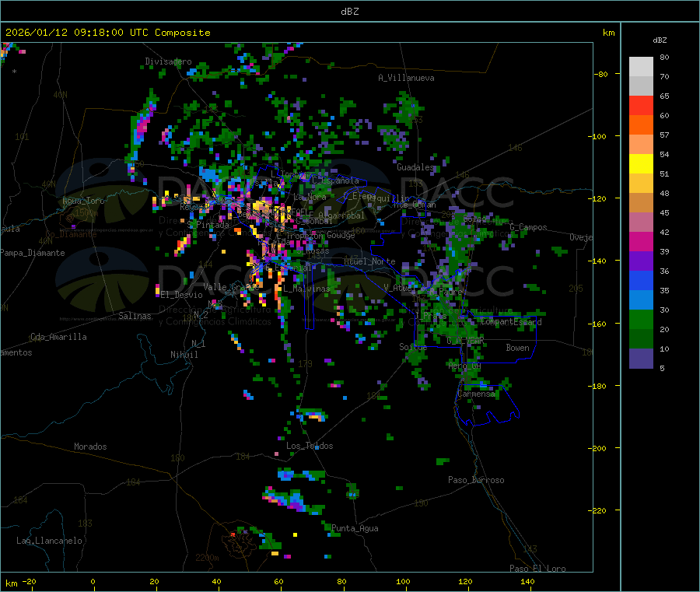Click the '-120' tick on the vertical km axis
700x592 pixels.
pos(599,198)
